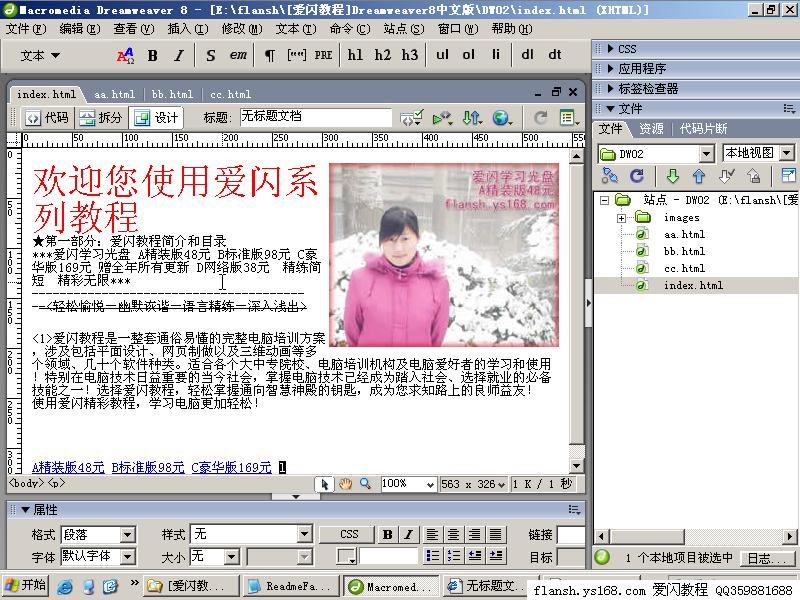This screenshot has height=600, width=800.
Task: Open the Format dropdown showing 段落
Action: point(128,535)
